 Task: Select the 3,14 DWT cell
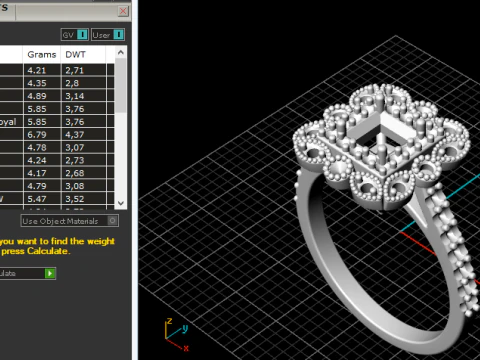pos(84,96)
